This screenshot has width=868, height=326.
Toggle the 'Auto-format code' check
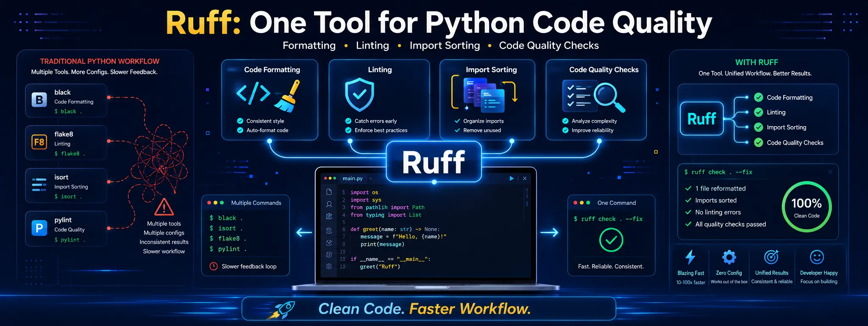tap(240, 130)
